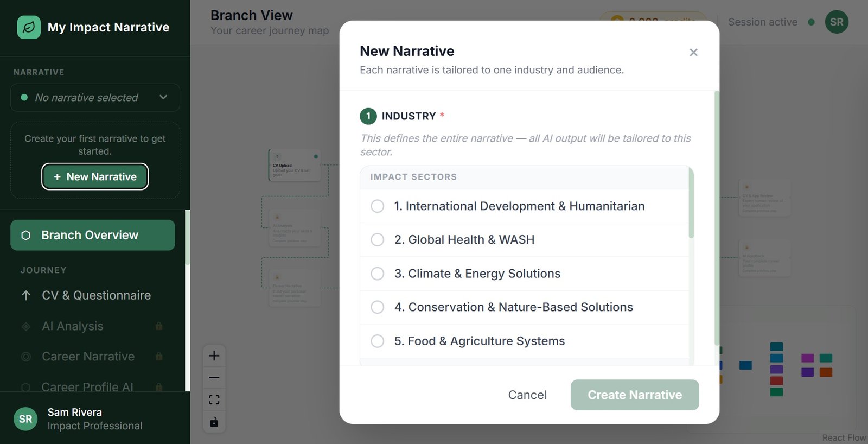This screenshot has height=444, width=868.
Task: Click the industry list scrollbar
Action: tap(691, 204)
